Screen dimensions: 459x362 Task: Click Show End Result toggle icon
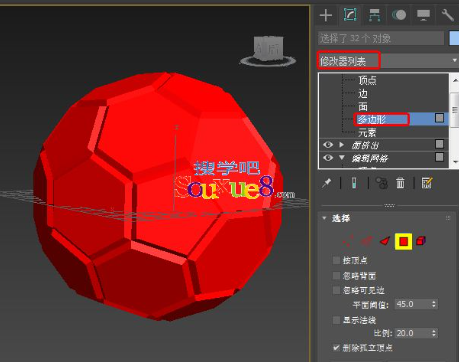[354, 183]
